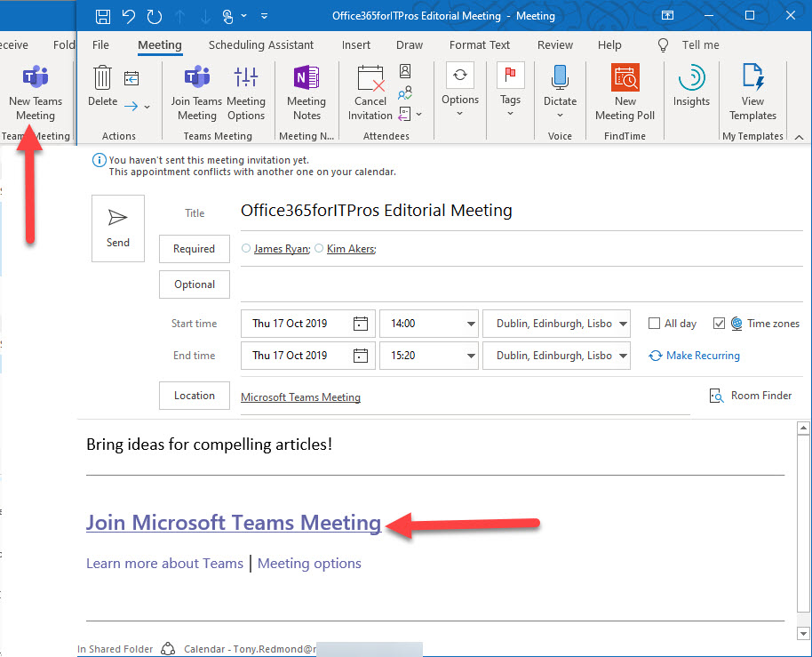Image resolution: width=812 pixels, height=657 pixels.
Task: Toggle Touch/Mouse mode icon
Action: point(227,16)
